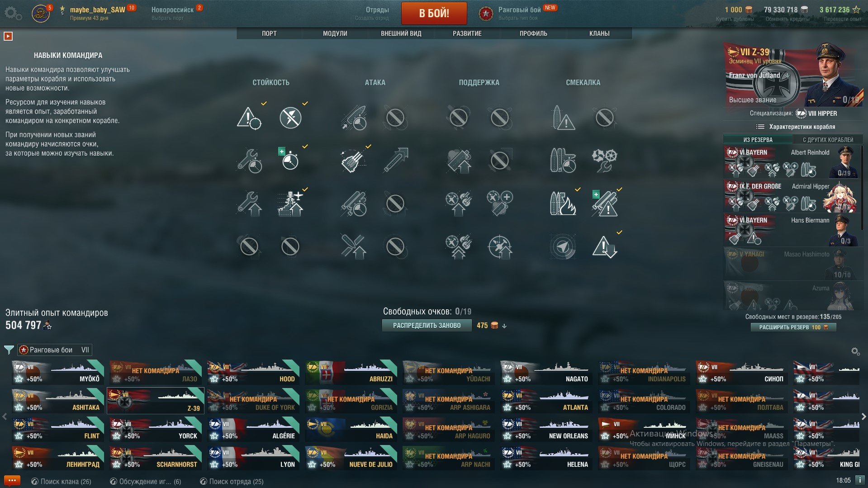The image size is (868, 488).
Task: Open the chat bubble icon at bottom left
Action: (12, 481)
